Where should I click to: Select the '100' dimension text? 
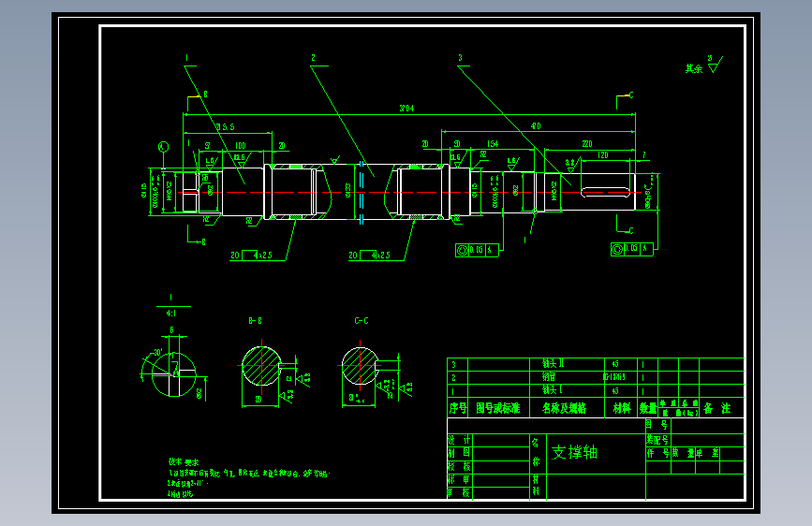[x=241, y=146]
